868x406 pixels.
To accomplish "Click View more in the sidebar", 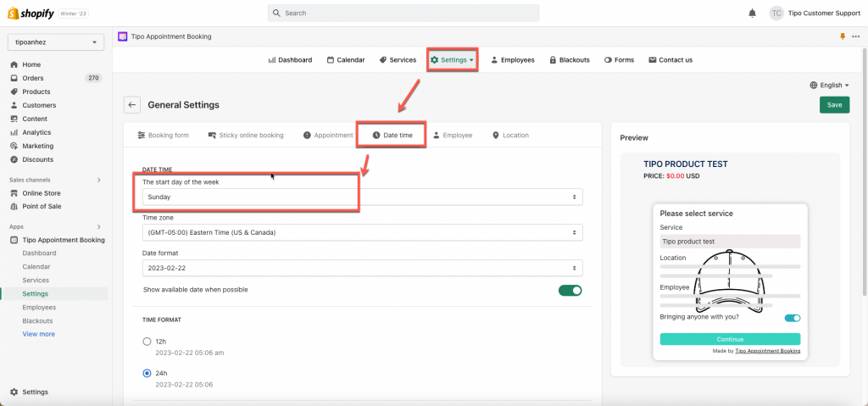I will (x=38, y=334).
